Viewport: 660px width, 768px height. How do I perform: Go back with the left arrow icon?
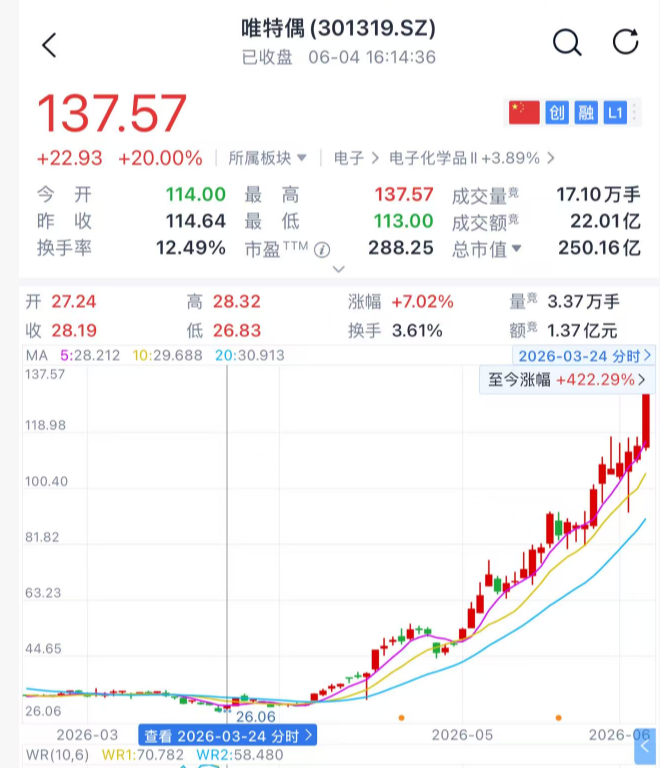(x=49, y=45)
